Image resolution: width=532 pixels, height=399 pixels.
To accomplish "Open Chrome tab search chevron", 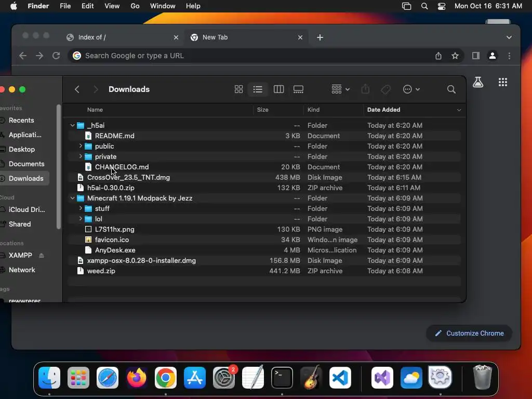I will pyautogui.click(x=509, y=37).
